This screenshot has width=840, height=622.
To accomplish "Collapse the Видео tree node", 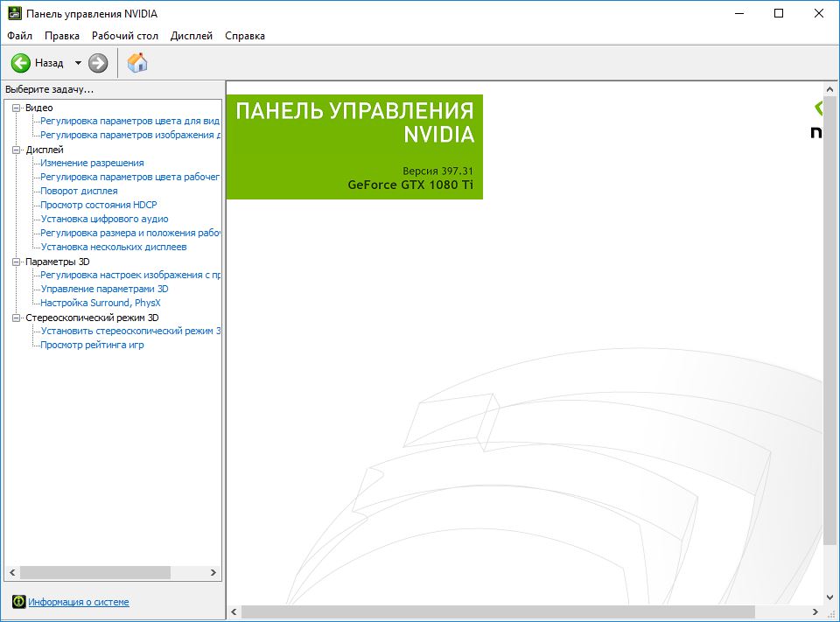I will 16,108.
